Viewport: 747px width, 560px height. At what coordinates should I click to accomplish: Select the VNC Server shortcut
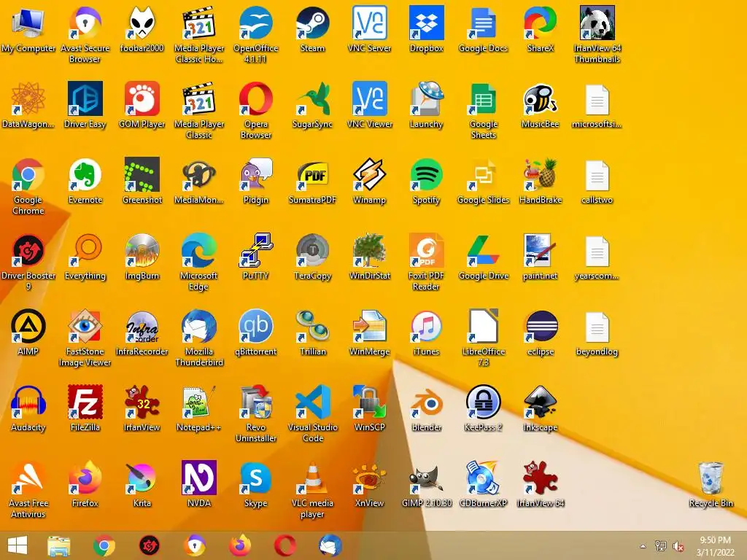pyautogui.click(x=370, y=23)
